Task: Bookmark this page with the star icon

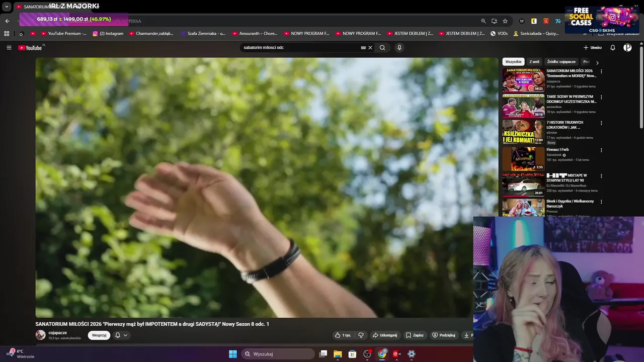Action: pyautogui.click(x=505, y=21)
